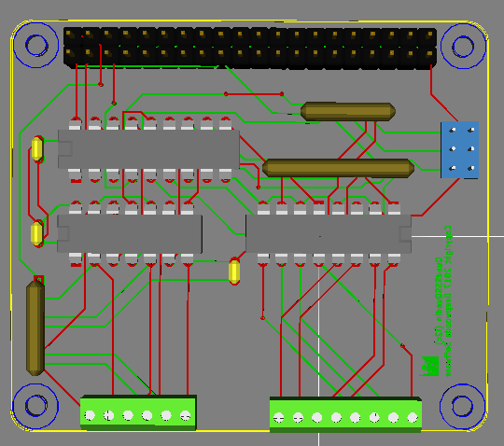Click the vertical resistor network at left

pos(35,328)
